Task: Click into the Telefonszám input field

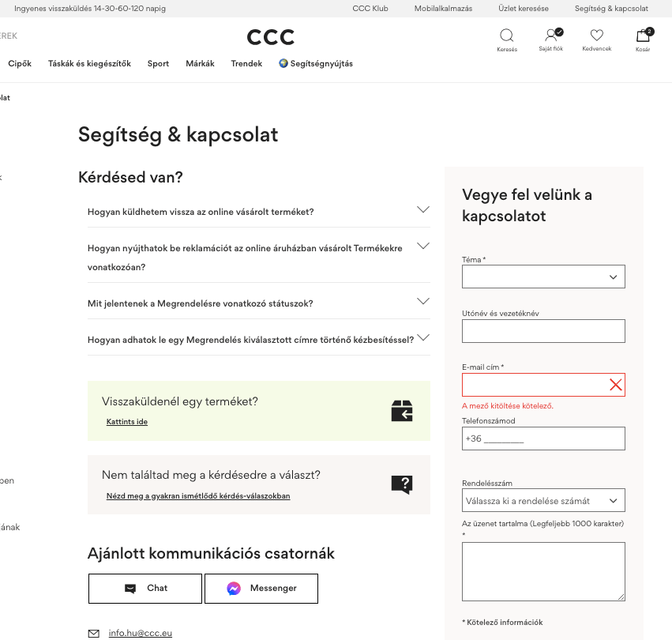Action: (x=543, y=439)
